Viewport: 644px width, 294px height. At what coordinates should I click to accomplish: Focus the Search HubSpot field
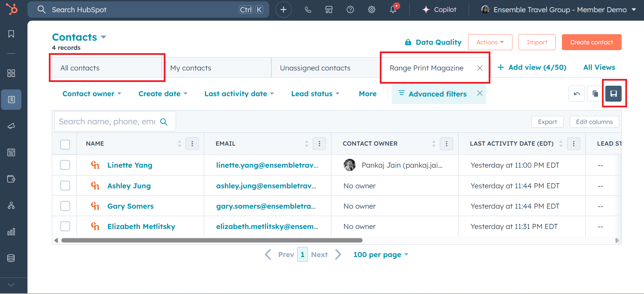(x=148, y=9)
